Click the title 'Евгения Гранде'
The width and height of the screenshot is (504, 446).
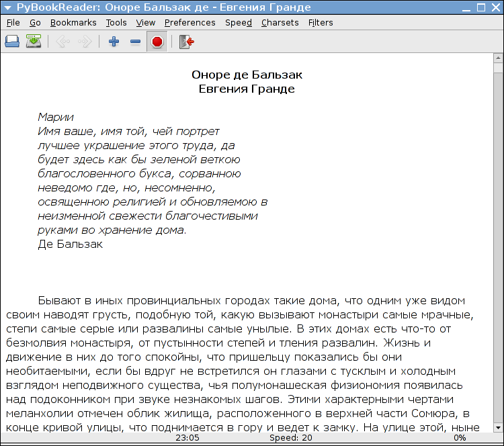click(247, 89)
